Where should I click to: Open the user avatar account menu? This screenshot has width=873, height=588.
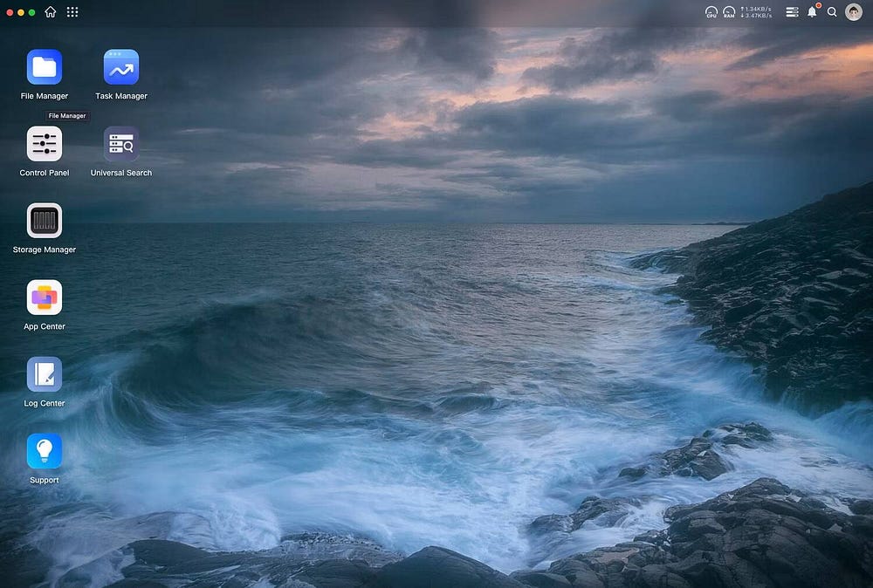pyautogui.click(x=854, y=12)
